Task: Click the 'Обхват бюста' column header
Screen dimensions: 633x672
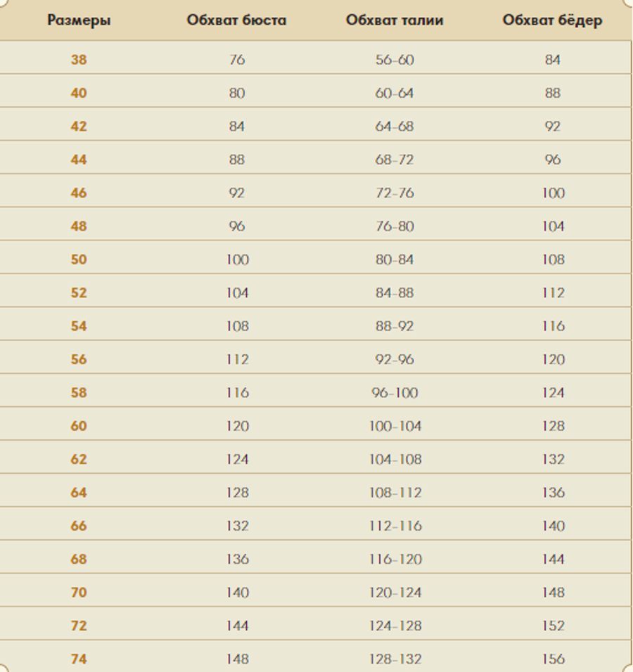Action: 236,20
